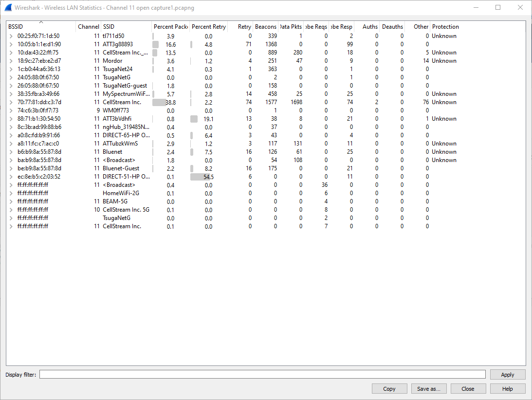The height and width of the screenshot is (400, 532).
Task: Click the Display filter input field
Action: (x=262, y=374)
